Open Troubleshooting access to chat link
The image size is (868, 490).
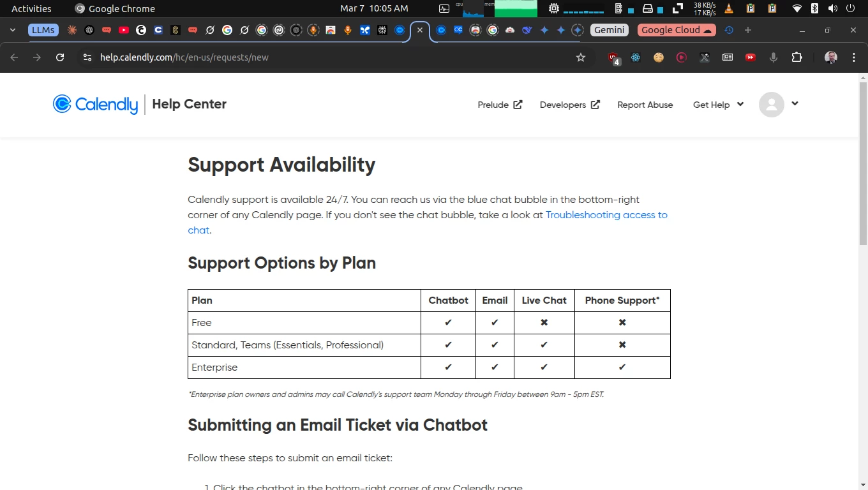click(428, 223)
